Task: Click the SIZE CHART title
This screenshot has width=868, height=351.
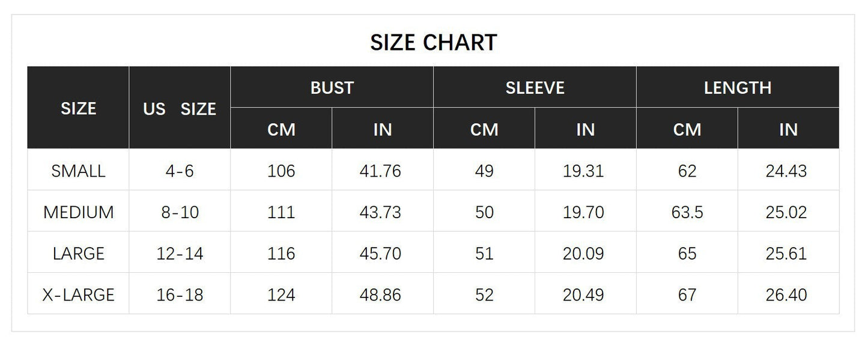Action: click(x=433, y=43)
